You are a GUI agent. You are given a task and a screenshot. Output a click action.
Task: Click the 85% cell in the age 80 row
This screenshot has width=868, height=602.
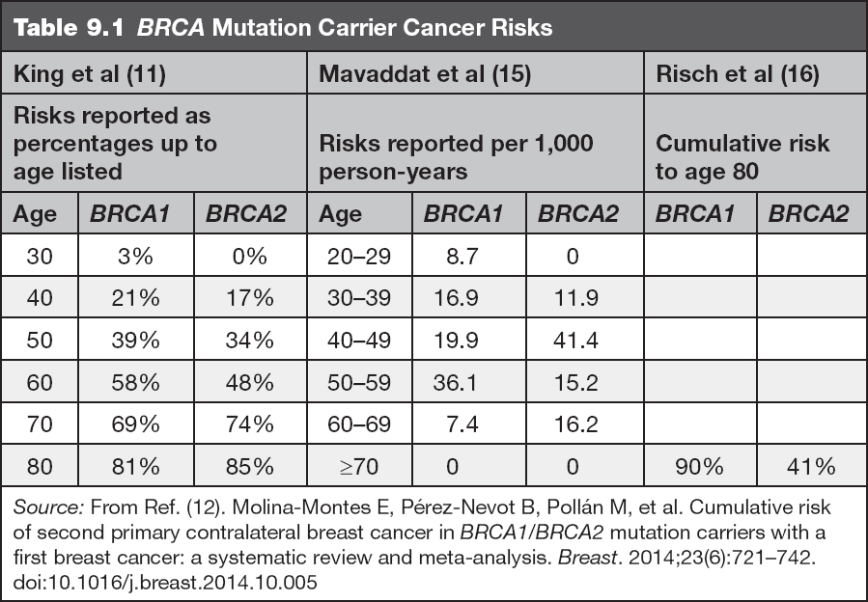tap(250, 467)
